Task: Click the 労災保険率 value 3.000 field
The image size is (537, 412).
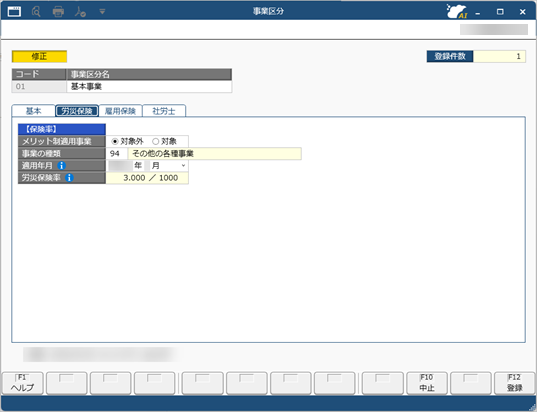Action: click(147, 178)
